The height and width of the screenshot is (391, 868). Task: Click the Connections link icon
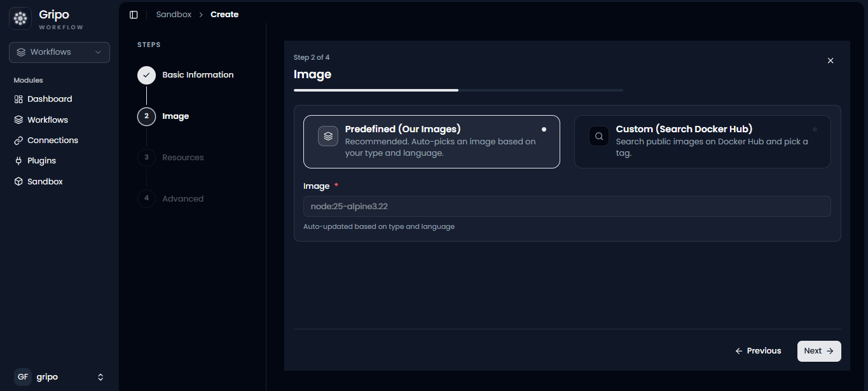[18, 141]
